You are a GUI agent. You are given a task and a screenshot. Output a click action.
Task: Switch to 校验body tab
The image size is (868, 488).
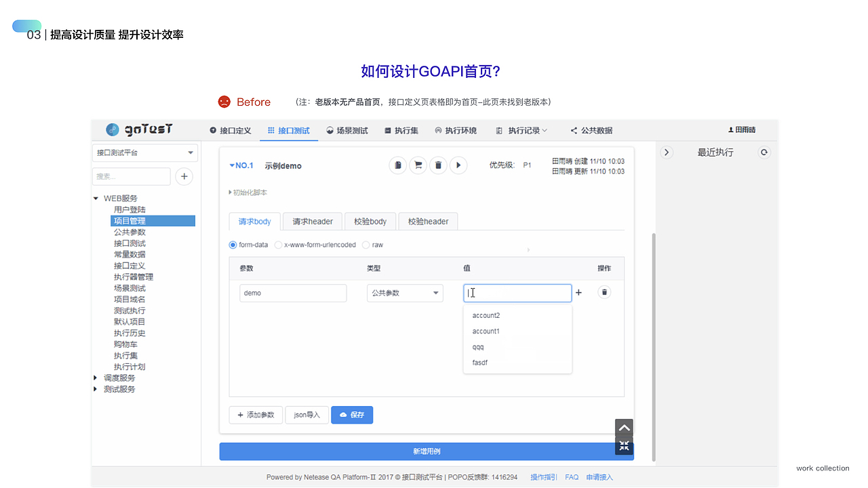tap(370, 222)
